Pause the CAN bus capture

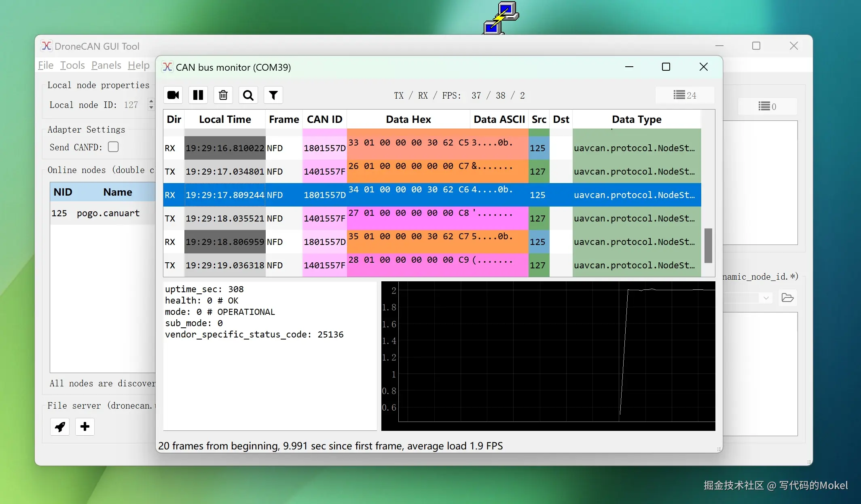coord(198,95)
